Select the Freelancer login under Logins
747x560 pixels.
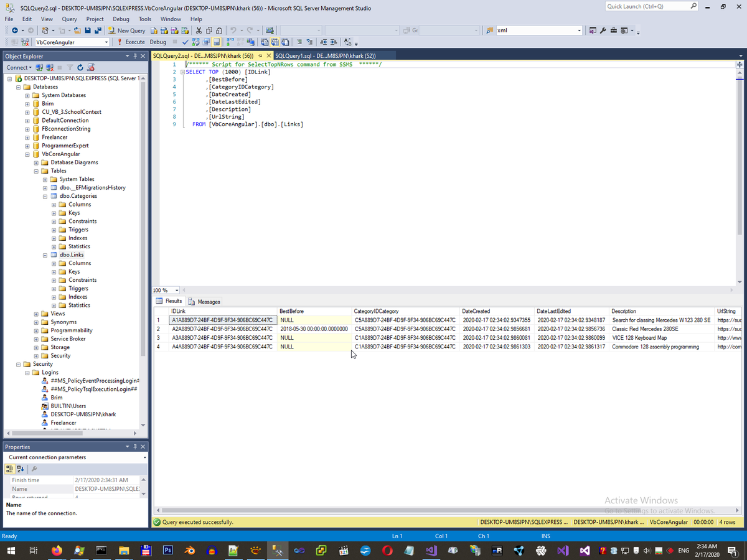click(x=63, y=422)
